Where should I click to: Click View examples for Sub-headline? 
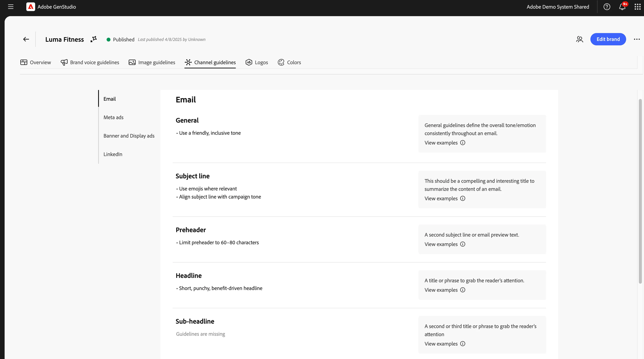pos(441,344)
